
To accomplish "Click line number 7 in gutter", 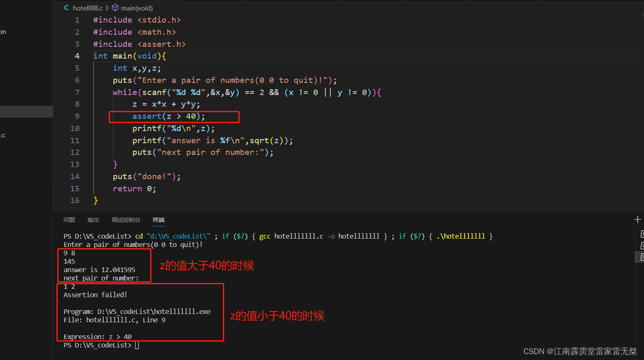I will tap(77, 92).
